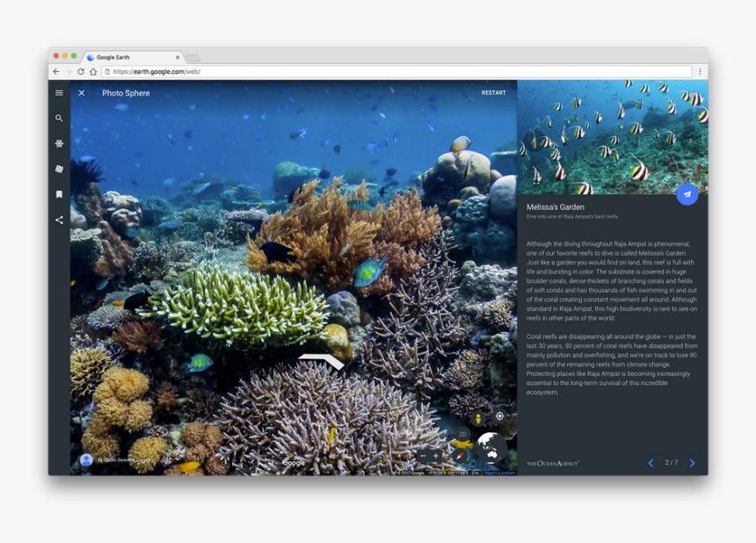Click the Pegman Street View icon
The width and height of the screenshot is (756, 543).
[478, 418]
